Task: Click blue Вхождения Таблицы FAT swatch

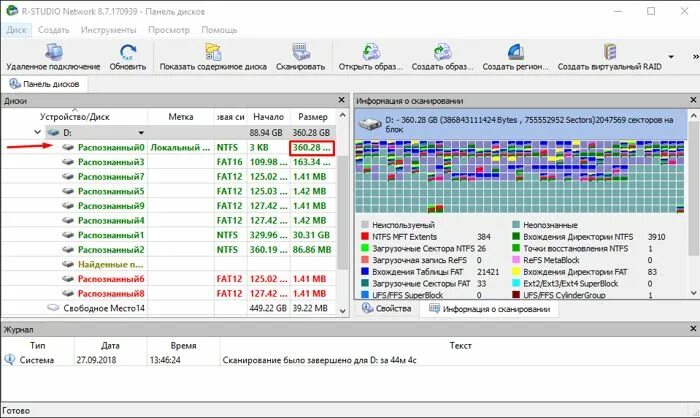Action: pos(365,272)
